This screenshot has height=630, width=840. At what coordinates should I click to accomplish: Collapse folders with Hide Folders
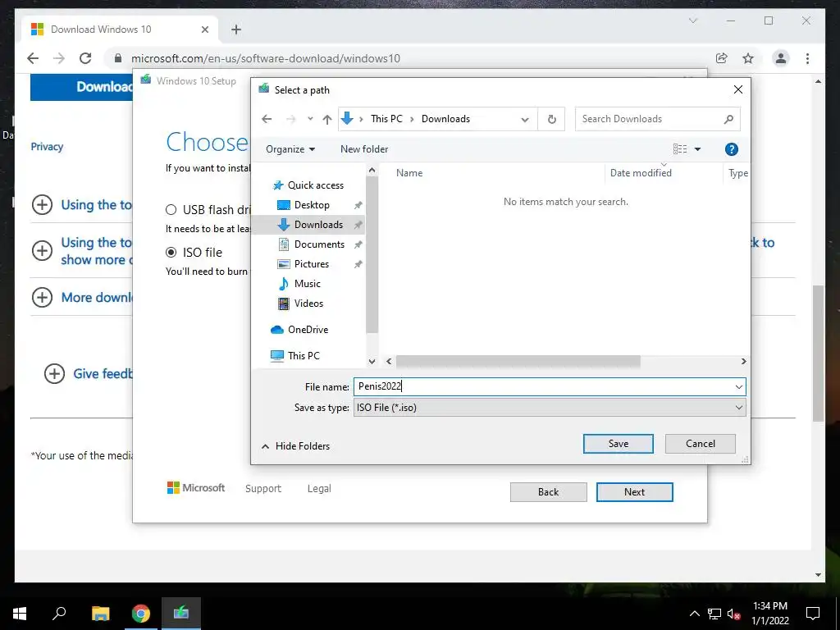pos(295,446)
